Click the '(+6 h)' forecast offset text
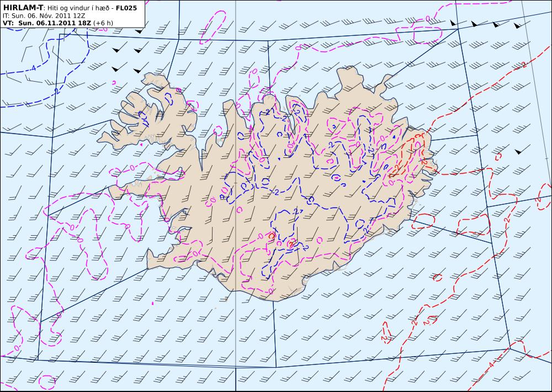The image size is (552, 392). click(104, 23)
